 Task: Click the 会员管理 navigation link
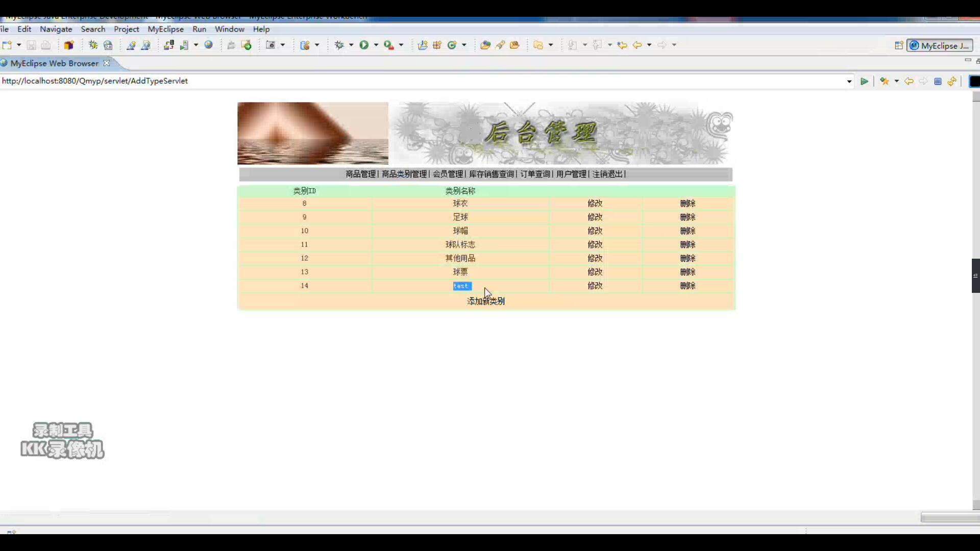pos(448,174)
